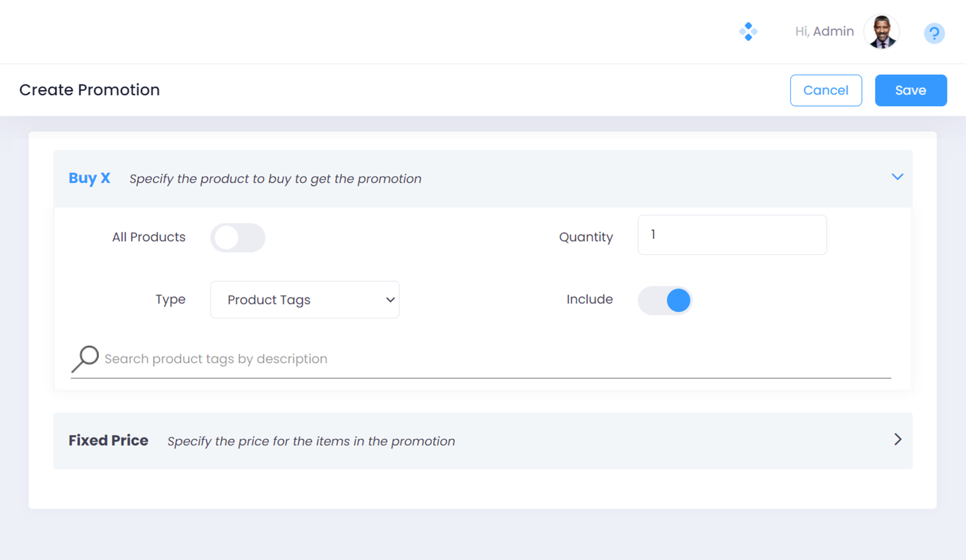Expand the Fixed Price section arrow

pyautogui.click(x=897, y=440)
